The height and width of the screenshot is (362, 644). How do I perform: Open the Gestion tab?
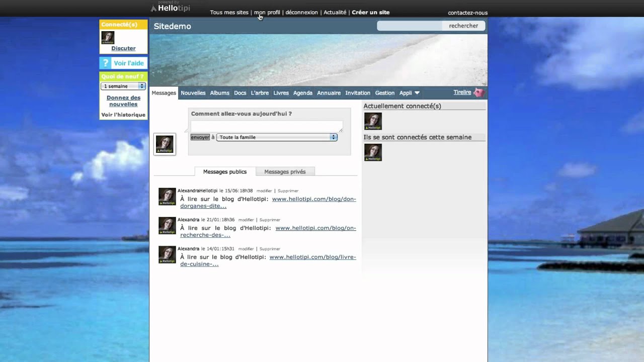(x=385, y=93)
